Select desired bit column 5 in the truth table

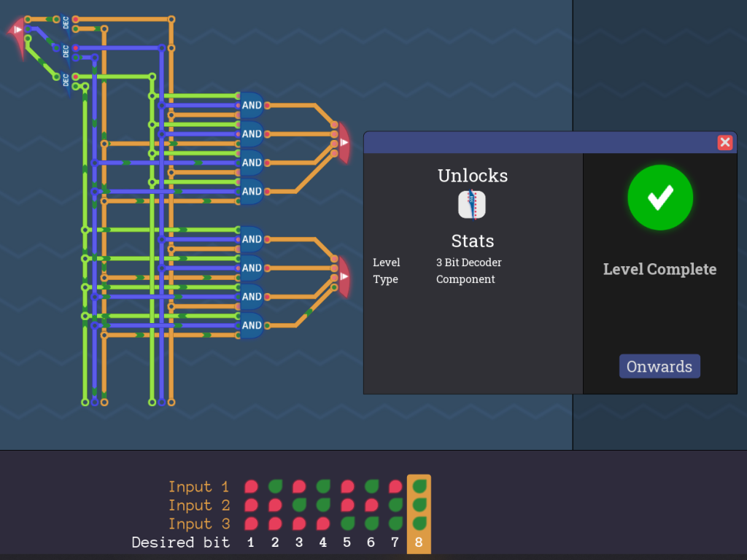pyautogui.click(x=347, y=542)
